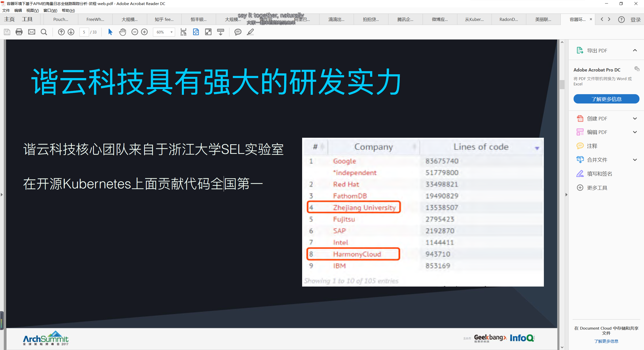Open the Find text magnifier icon
The height and width of the screenshot is (350, 644).
(x=44, y=32)
